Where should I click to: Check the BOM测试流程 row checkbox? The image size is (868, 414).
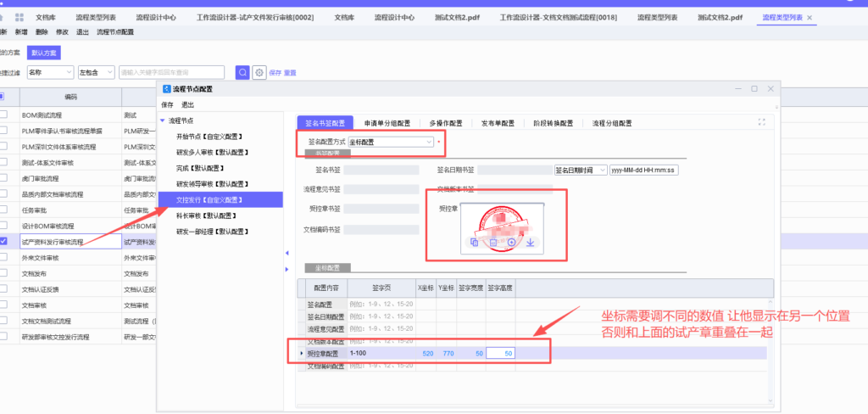point(3,115)
